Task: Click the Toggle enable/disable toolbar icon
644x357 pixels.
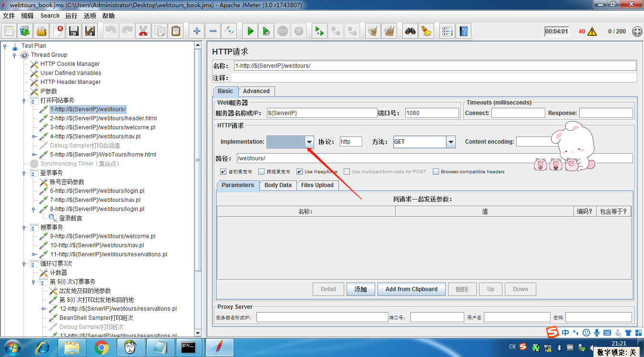Action: coord(229,31)
